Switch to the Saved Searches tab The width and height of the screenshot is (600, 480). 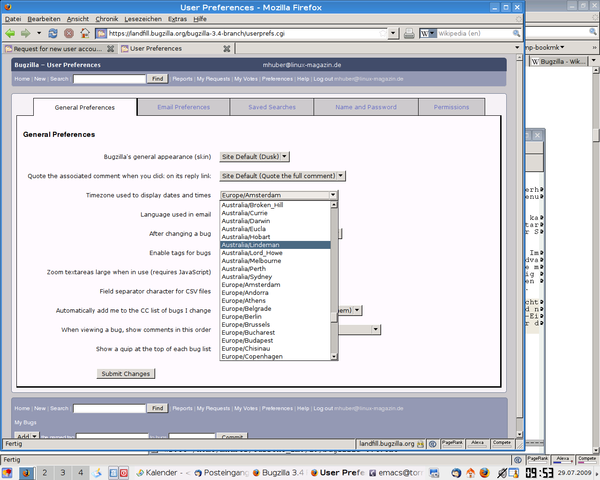[272, 107]
